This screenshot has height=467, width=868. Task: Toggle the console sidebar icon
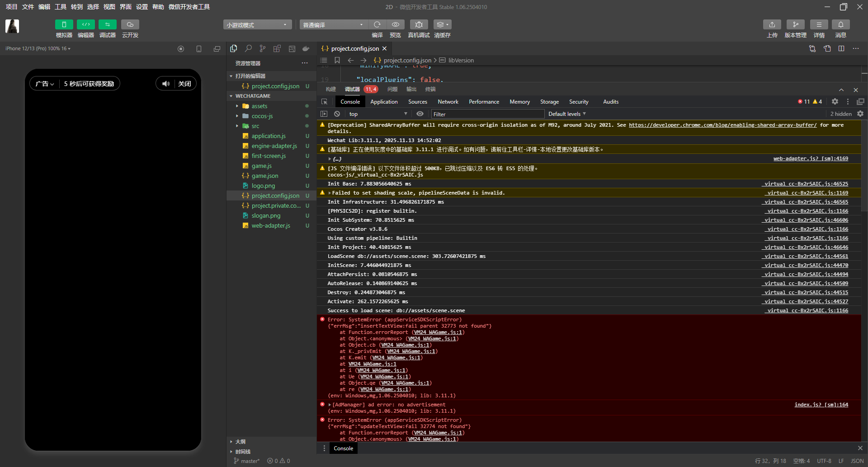pos(324,114)
